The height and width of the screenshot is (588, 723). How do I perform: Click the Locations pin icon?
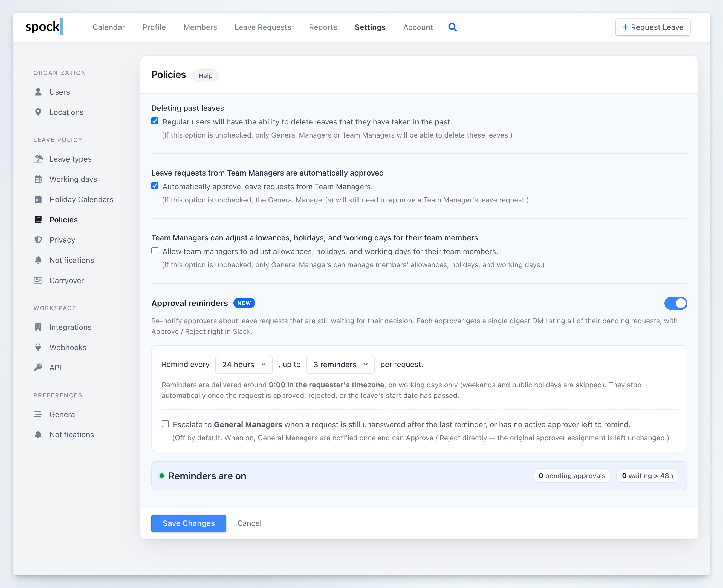(38, 112)
